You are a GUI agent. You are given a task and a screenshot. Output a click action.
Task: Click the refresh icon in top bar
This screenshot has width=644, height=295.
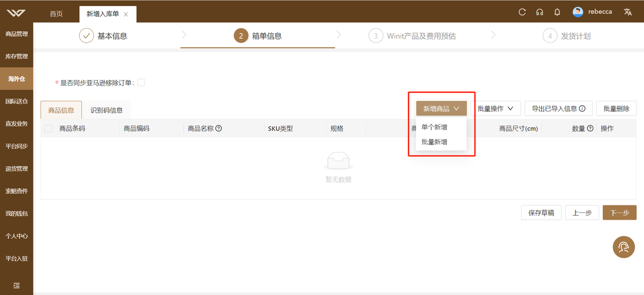tap(522, 12)
